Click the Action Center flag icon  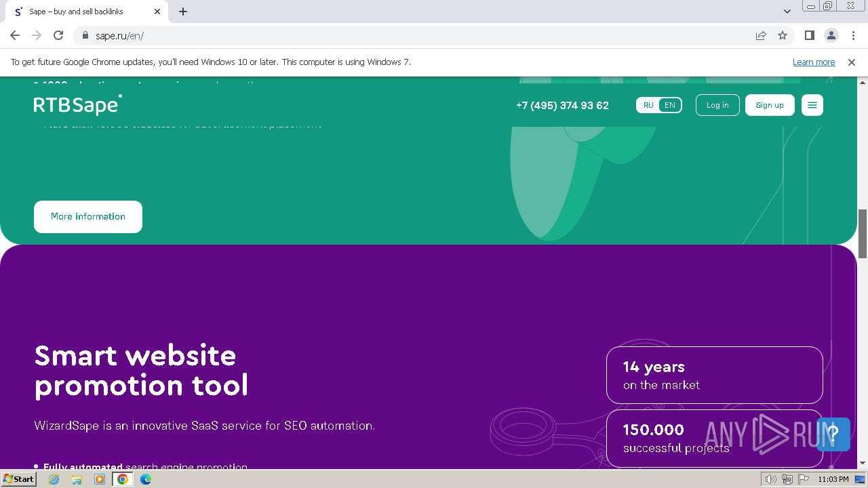pyautogui.click(x=802, y=479)
